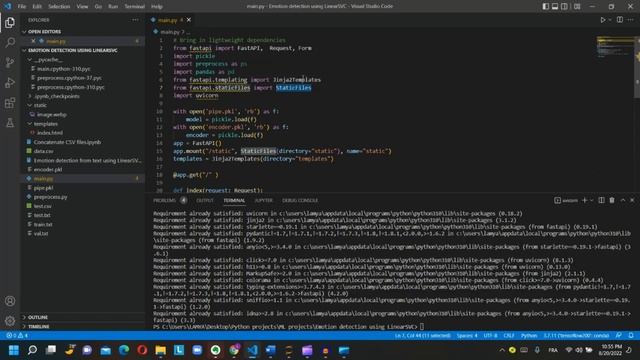The height and width of the screenshot is (360, 640).
Task: Open the Explorer view in the activity bar
Action: click(10, 22)
